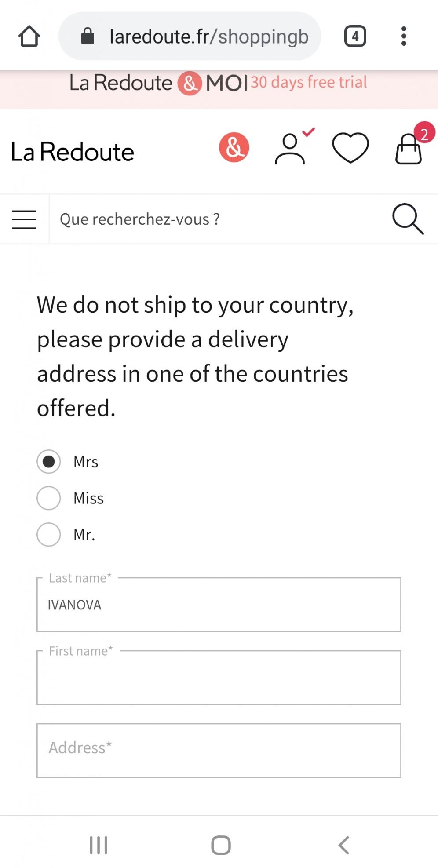
Task: Open the browser tab switcher
Action: tap(355, 36)
